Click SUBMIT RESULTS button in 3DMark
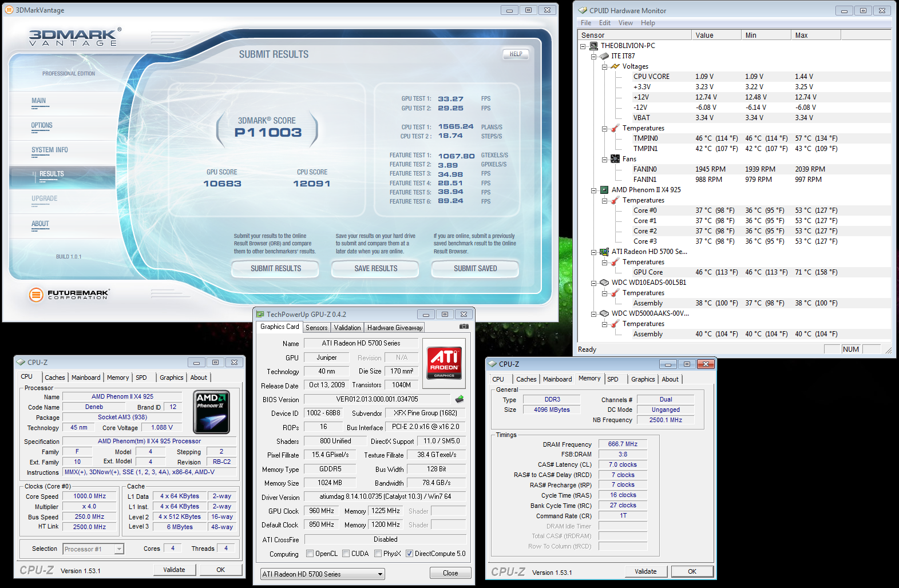The image size is (899, 588). point(275,268)
